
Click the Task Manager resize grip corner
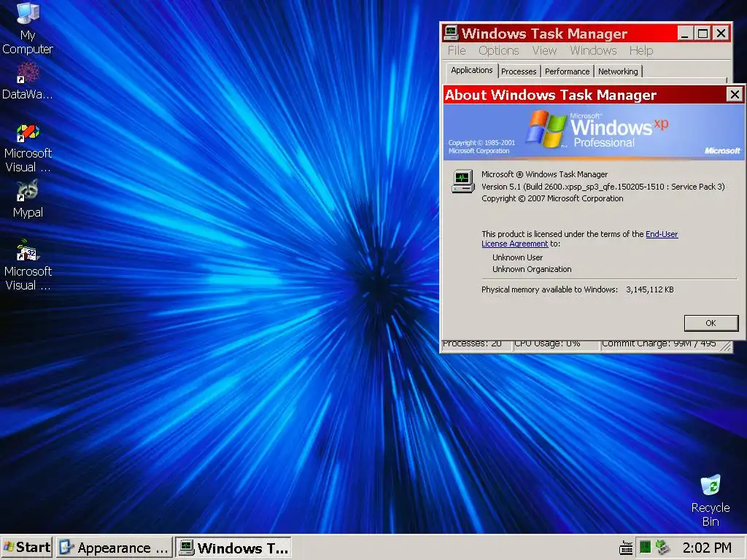(x=726, y=346)
